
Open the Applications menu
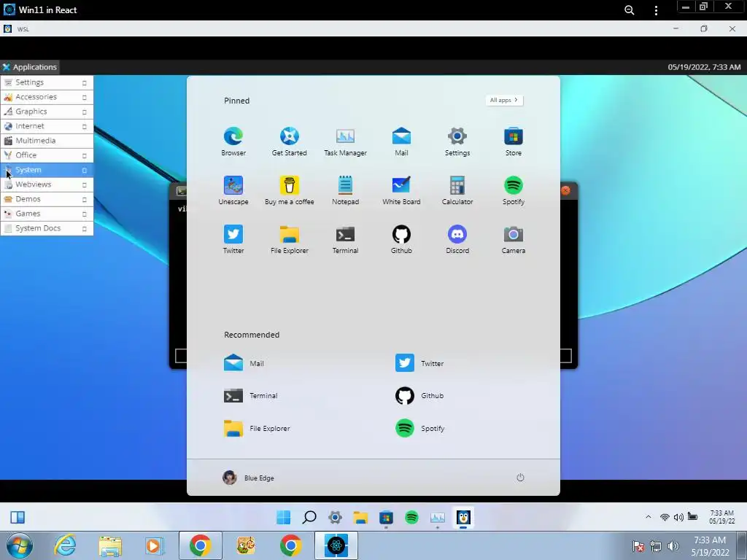tap(29, 67)
